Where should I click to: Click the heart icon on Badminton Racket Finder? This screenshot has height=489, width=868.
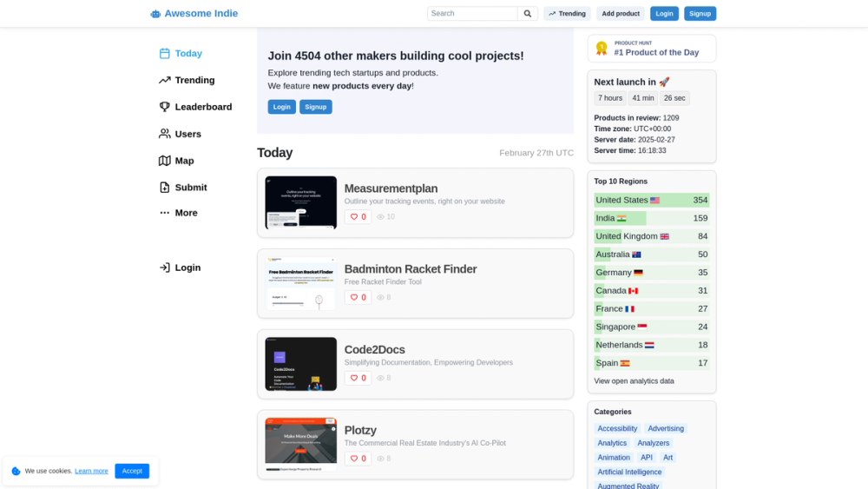pyautogui.click(x=354, y=297)
